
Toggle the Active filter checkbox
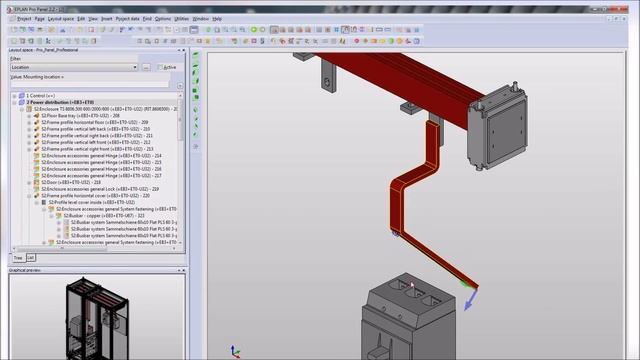(x=160, y=67)
